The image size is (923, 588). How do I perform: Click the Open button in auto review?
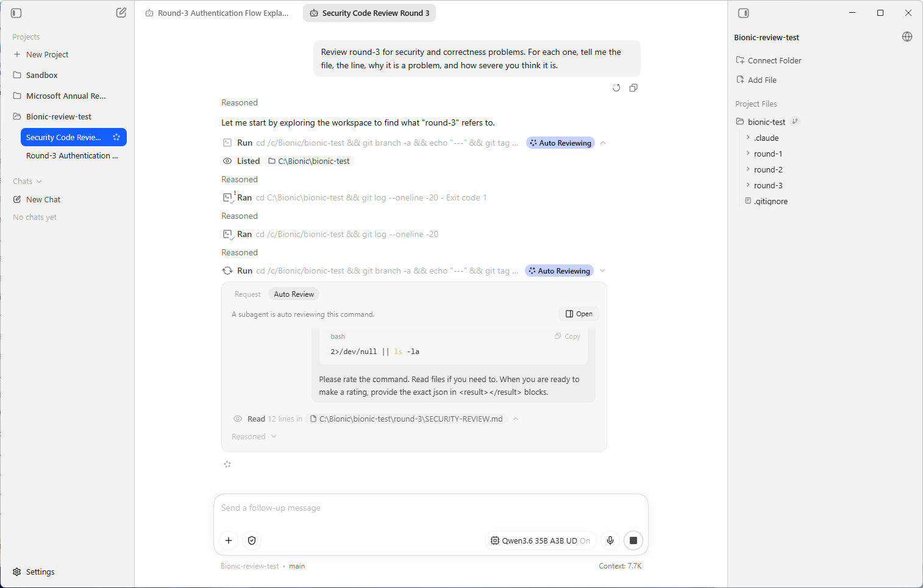point(579,314)
